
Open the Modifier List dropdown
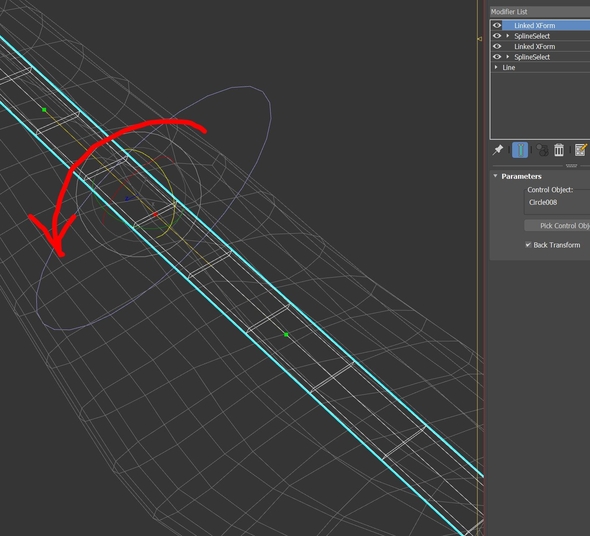[x=540, y=12]
